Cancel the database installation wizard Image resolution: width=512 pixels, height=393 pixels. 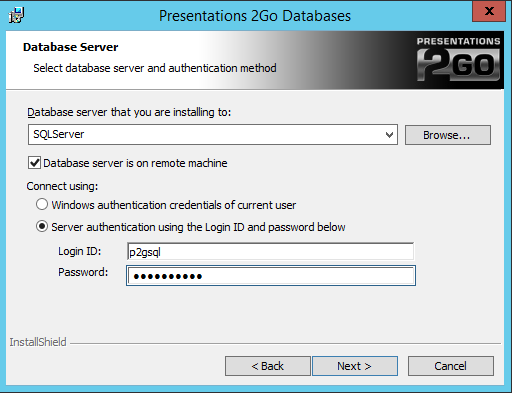[450, 366]
